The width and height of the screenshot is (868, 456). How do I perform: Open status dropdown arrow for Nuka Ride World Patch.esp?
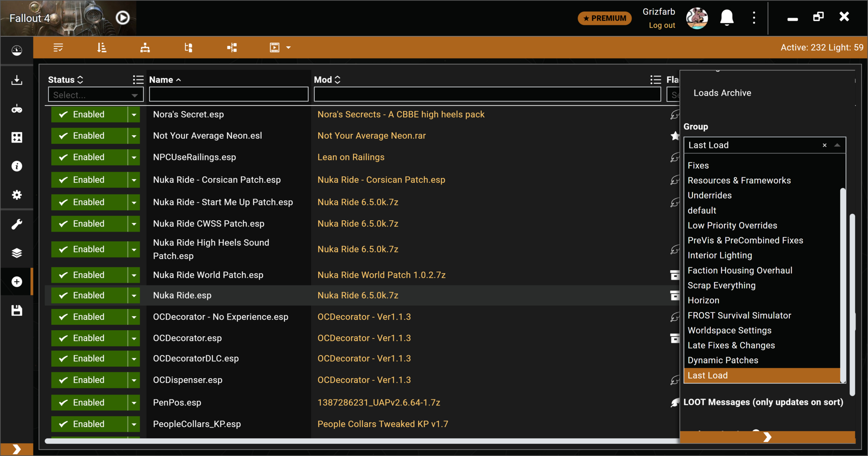coord(134,275)
